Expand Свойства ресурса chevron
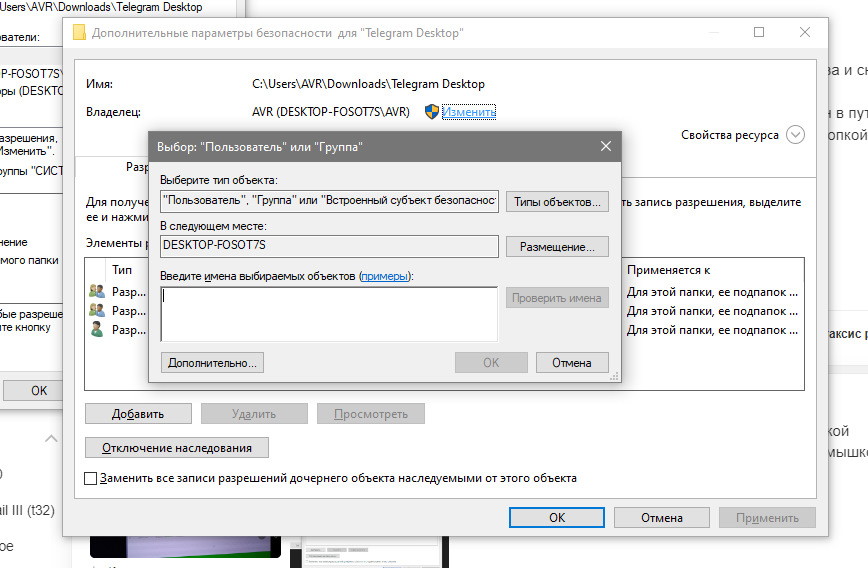The image size is (868, 568). click(x=795, y=135)
